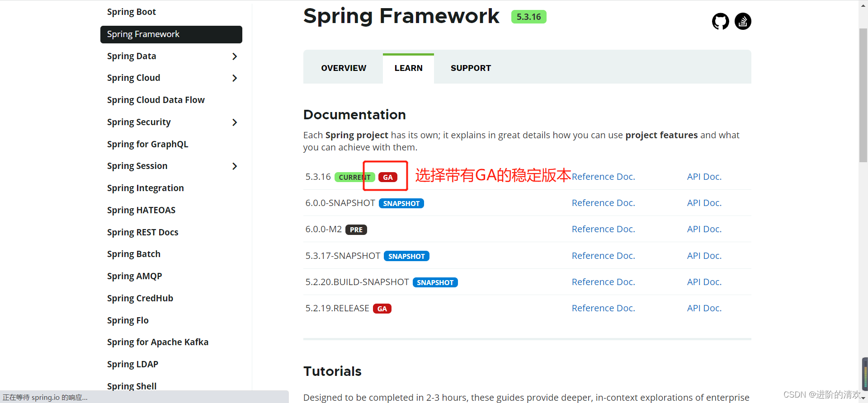Open Spring Cloud Data Flow
Image resolution: width=868 pixels, height=403 pixels.
click(156, 100)
